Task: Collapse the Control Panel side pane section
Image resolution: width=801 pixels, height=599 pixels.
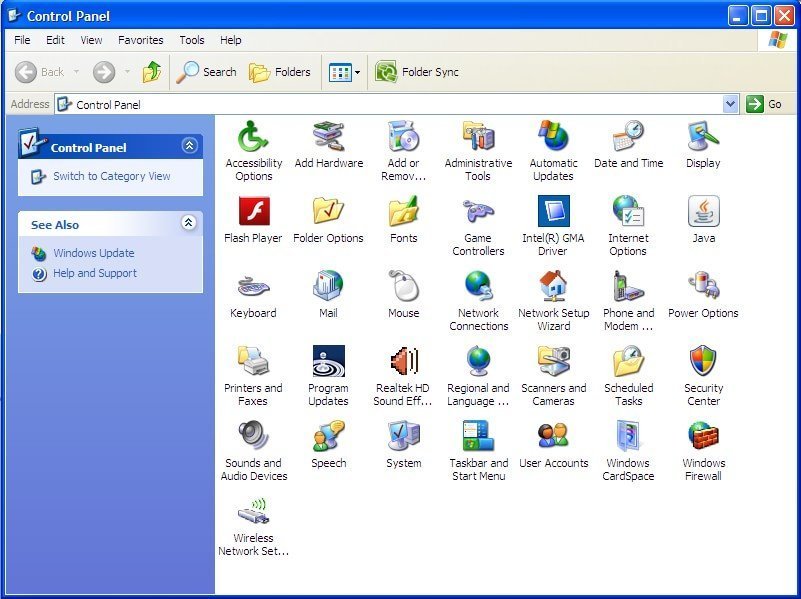Action: pyautogui.click(x=189, y=146)
